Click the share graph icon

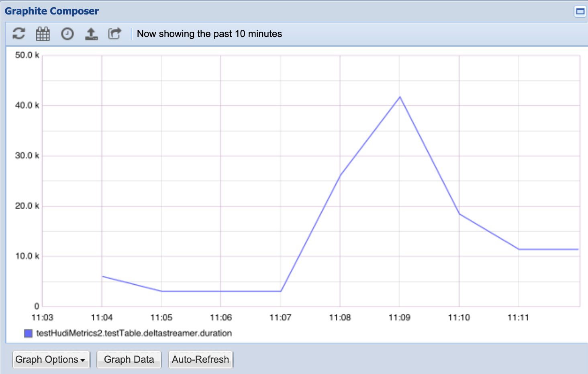click(x=115, y=34)
